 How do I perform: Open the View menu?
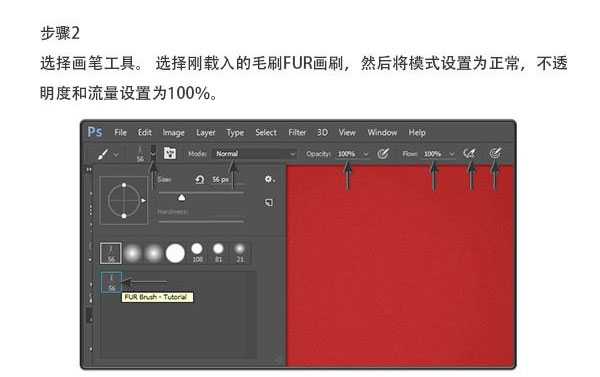[x=347, y=132]
